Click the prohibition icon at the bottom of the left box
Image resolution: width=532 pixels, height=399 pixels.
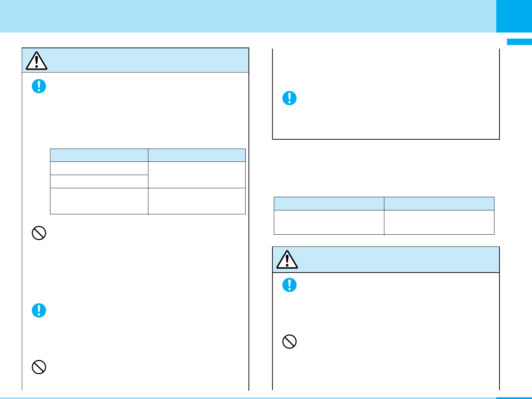coord(39,367)
